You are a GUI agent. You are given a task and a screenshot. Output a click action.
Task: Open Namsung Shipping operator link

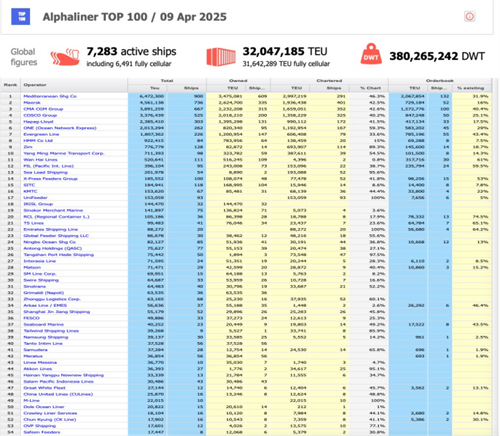(x=46, y=337)
